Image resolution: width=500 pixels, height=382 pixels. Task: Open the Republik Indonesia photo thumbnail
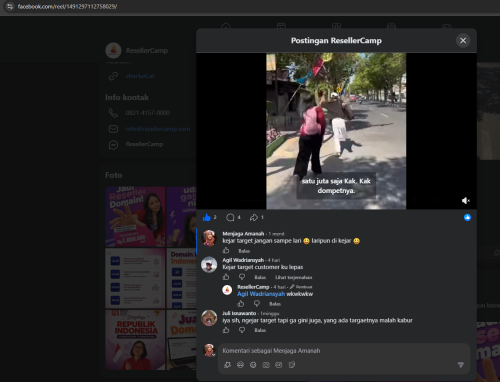click(x=135, y=340)
